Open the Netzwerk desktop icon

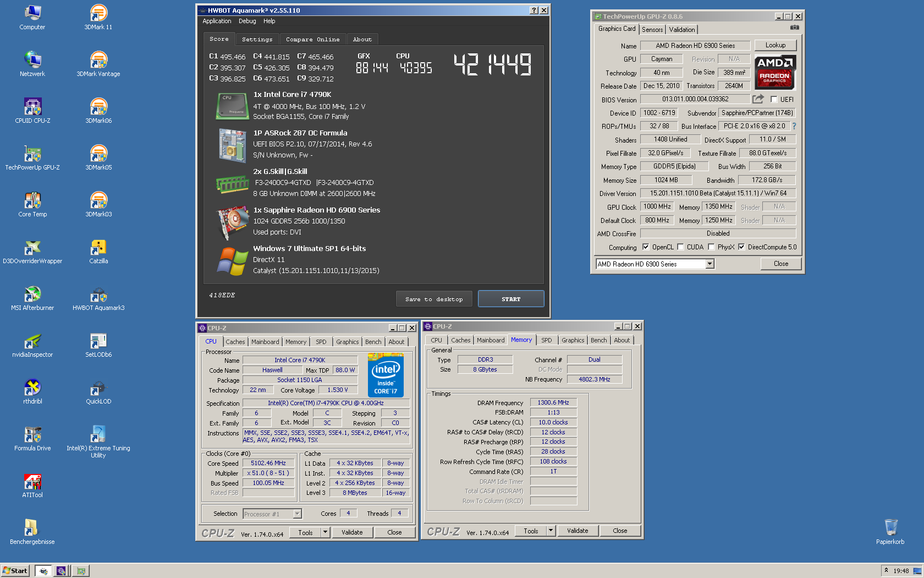pos(32,64)
